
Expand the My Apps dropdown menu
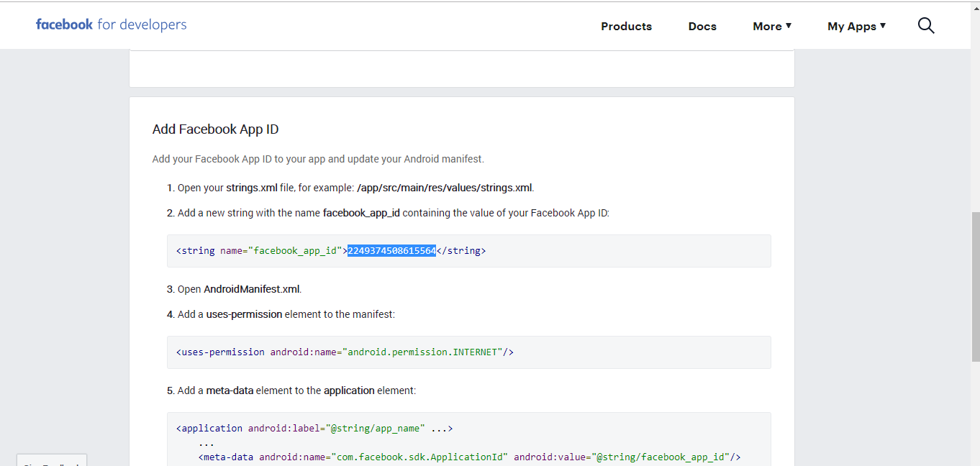pos(856,26)
